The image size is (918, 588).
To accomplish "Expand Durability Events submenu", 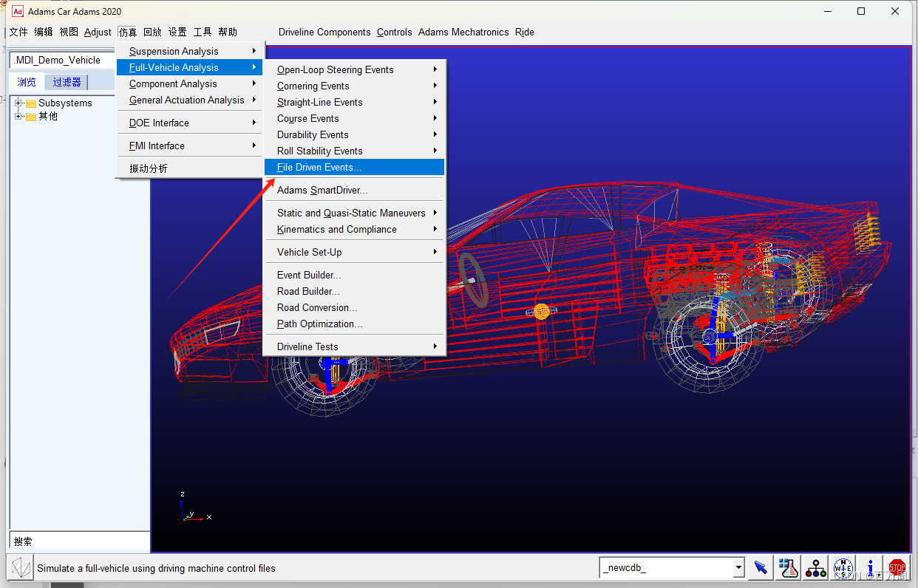I will 355,134.
